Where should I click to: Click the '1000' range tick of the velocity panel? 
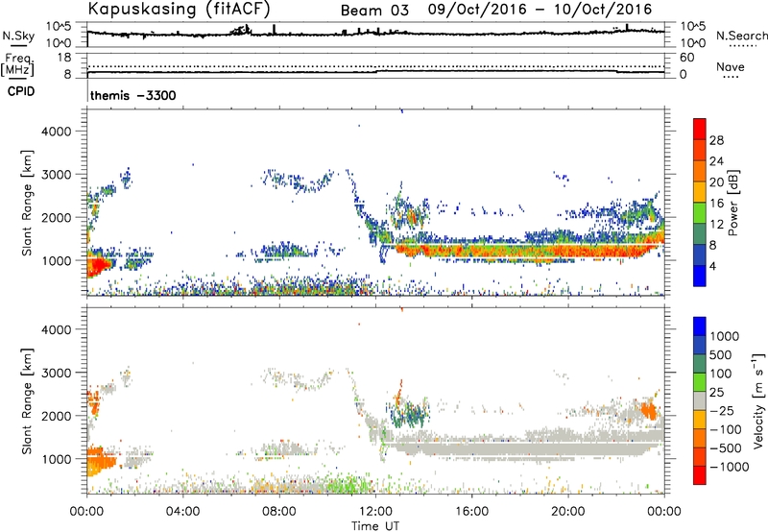pos(57,459)
